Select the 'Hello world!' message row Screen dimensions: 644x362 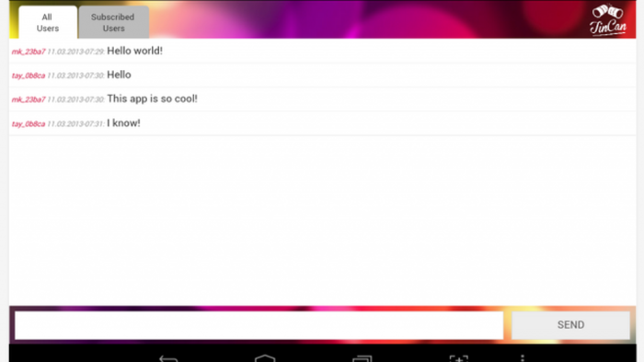(x=322, y=51)
